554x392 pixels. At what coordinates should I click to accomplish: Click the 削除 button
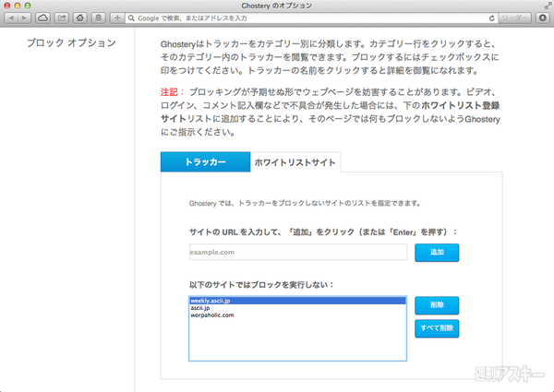click(437, 305)
